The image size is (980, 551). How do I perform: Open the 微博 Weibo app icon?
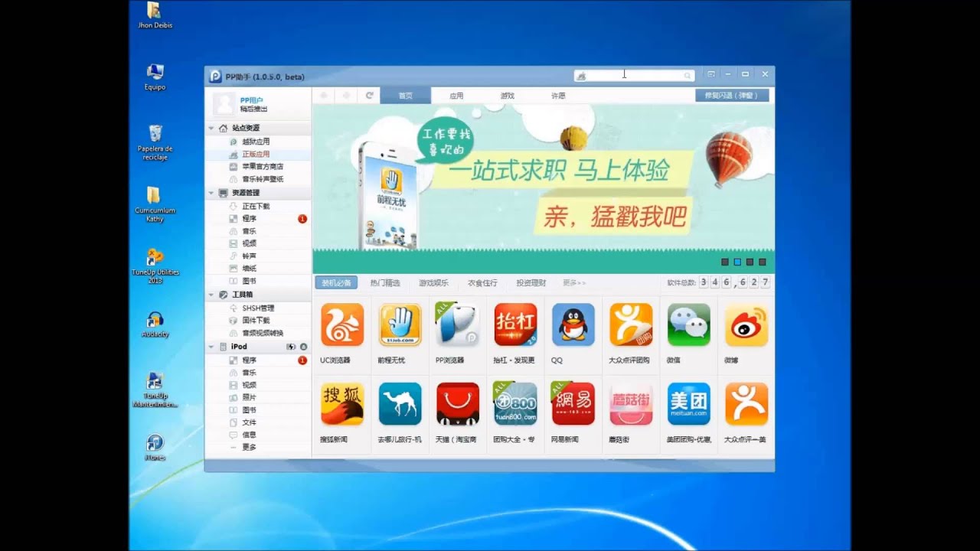(746, 325)
